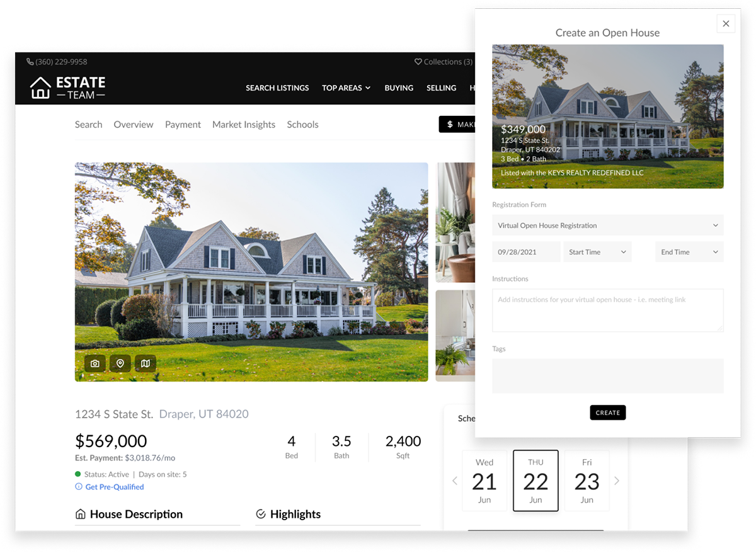
Task: Select Wed 21 Jun date
Action: [x=484, y=481]
